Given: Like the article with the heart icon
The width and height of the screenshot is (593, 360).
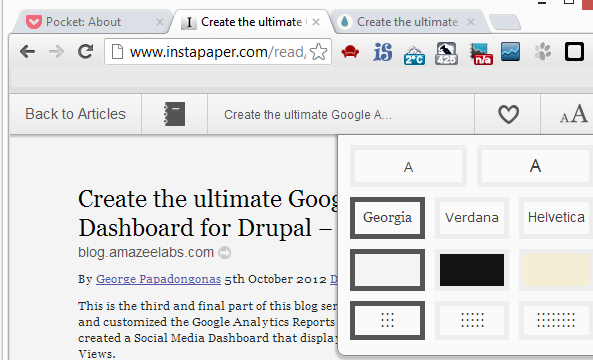Looking at the screenshot, I should point(508,114).
